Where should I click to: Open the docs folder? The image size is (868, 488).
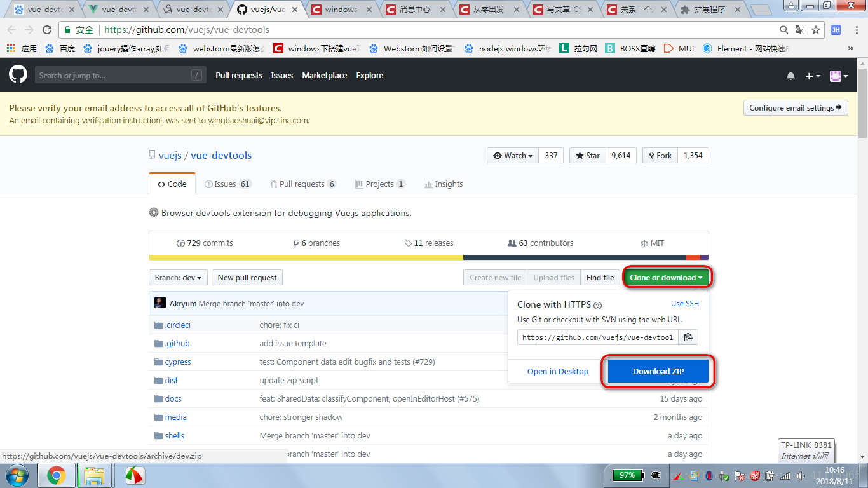tap(173, 398)
